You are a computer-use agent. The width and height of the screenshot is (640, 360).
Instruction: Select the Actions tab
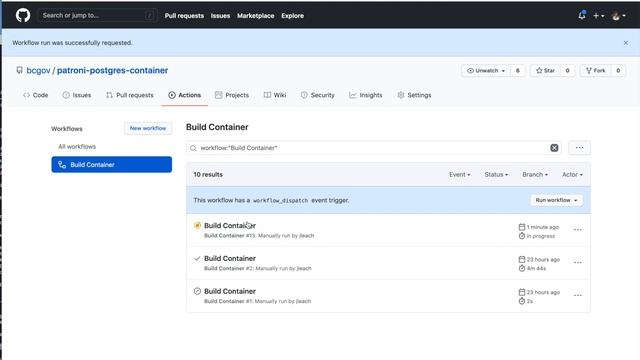pyautogui.click(x=184, y=95)
